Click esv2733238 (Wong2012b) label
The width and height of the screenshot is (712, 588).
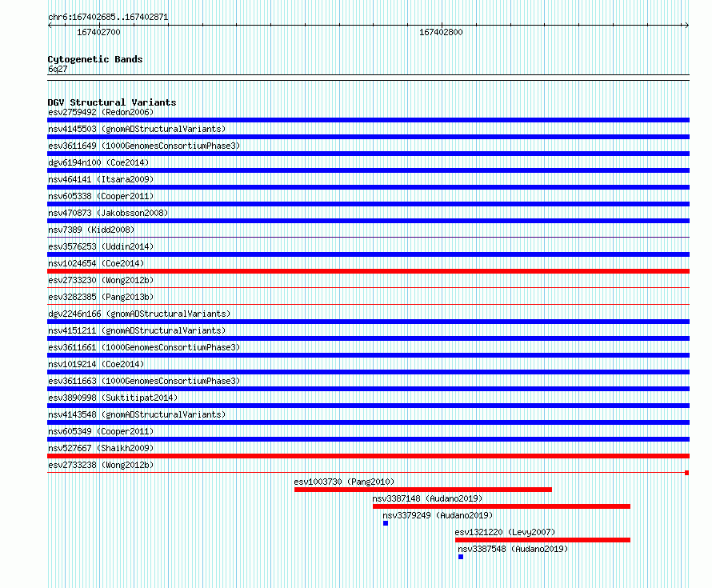pyautogui.click(x=101, y=465)
